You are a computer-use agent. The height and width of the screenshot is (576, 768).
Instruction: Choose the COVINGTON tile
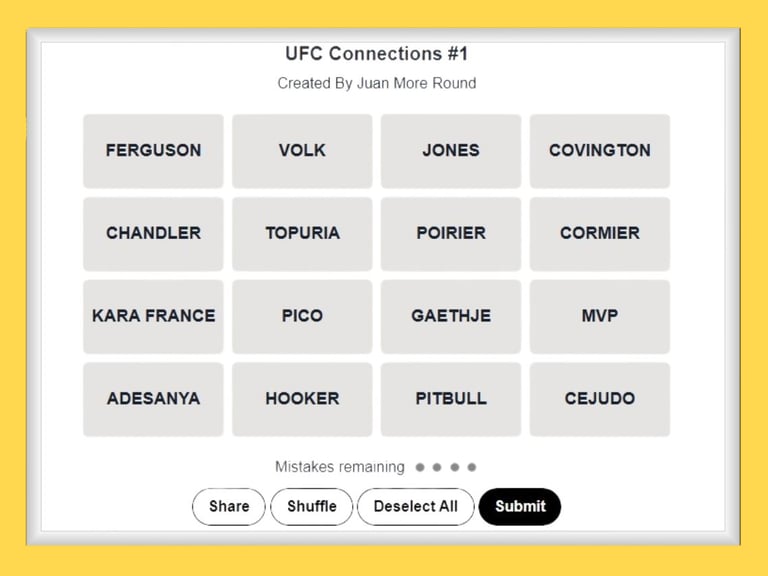click(x=600, y=151)
